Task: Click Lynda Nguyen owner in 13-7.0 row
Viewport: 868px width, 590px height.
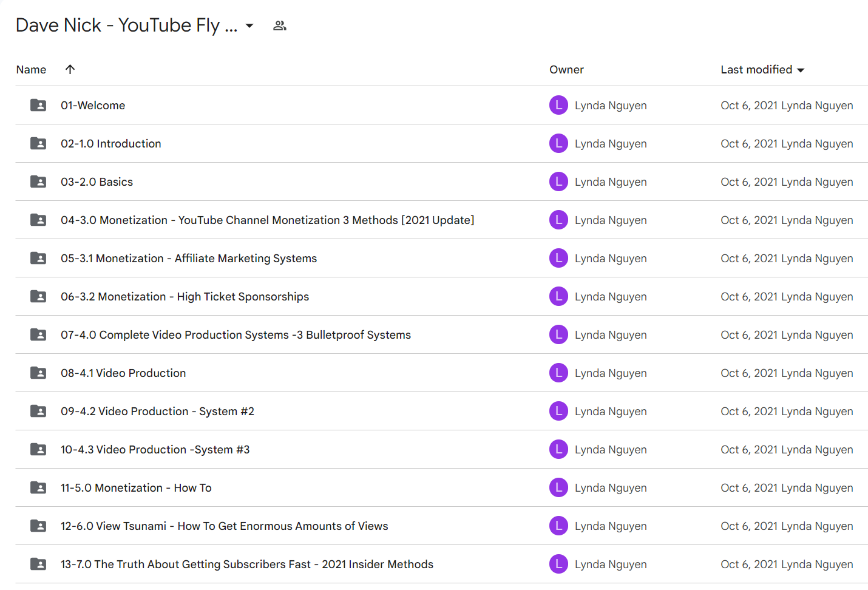Action: [611, 565]
